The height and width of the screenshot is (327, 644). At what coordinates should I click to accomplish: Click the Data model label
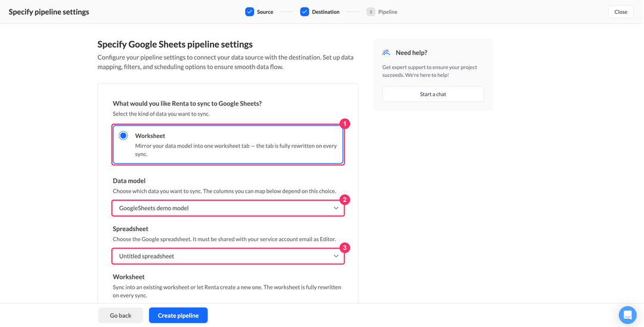(x=129, y=180)
